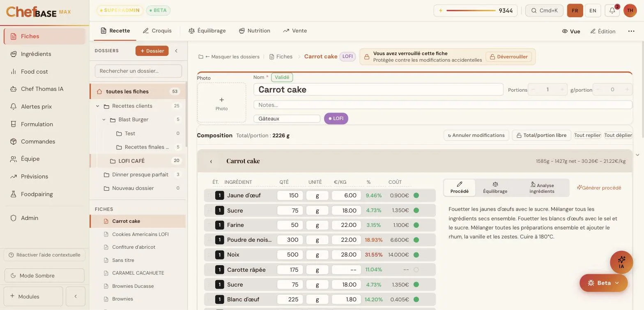Click Tout déplier
Image resolution: width=644 pixels, height=310 pixels.
click(x=618, y=135)
